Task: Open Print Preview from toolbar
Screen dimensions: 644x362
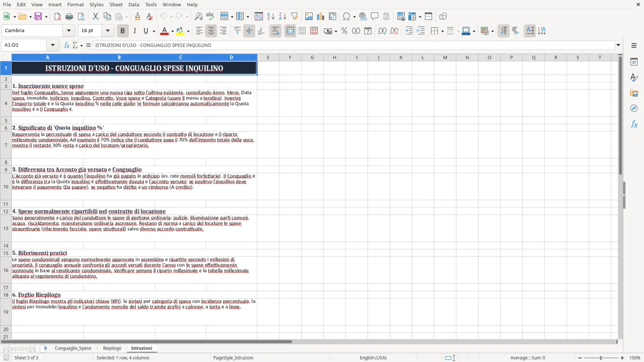Action: (81, 17)
